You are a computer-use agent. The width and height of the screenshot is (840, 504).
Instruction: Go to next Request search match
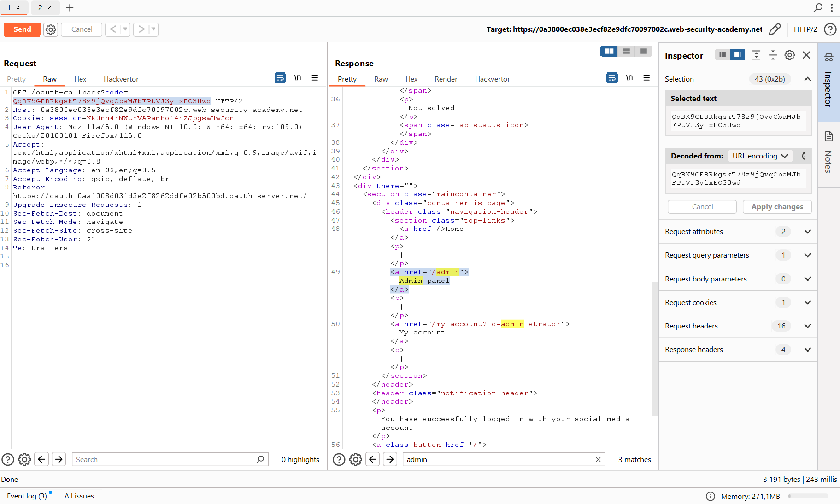click(59, 460)
